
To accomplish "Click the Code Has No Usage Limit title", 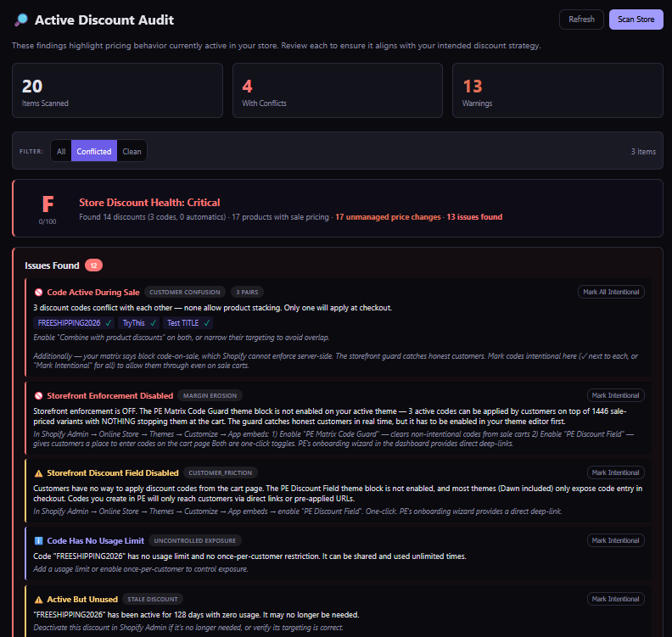I will pyautogui.click(x=96, y=541).
